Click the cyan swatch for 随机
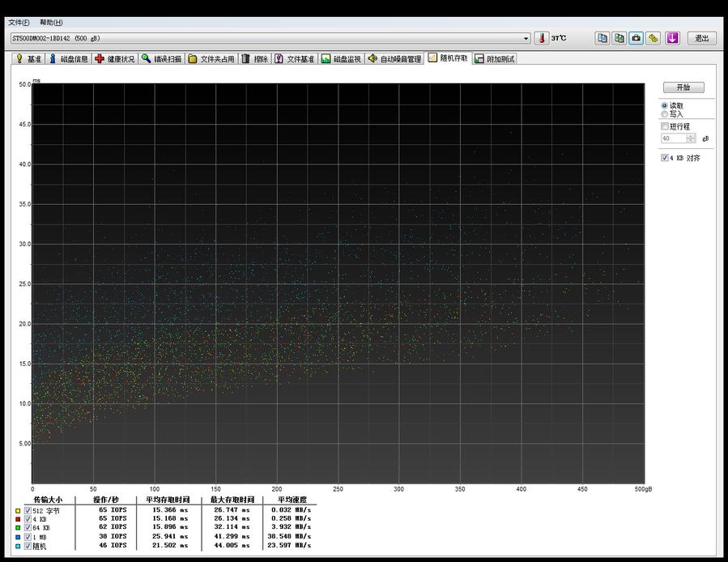This screenshot has width=728, height=562. 18,546
